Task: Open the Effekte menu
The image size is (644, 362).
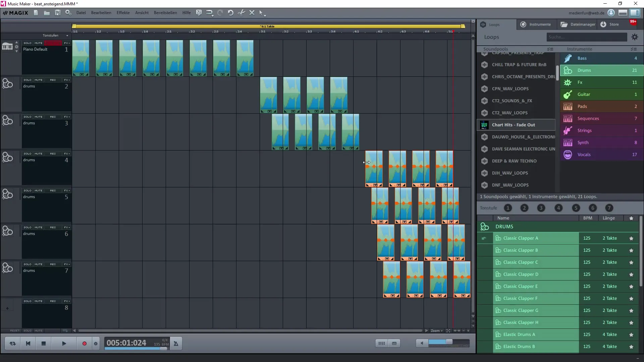Action: coord(123,13)
